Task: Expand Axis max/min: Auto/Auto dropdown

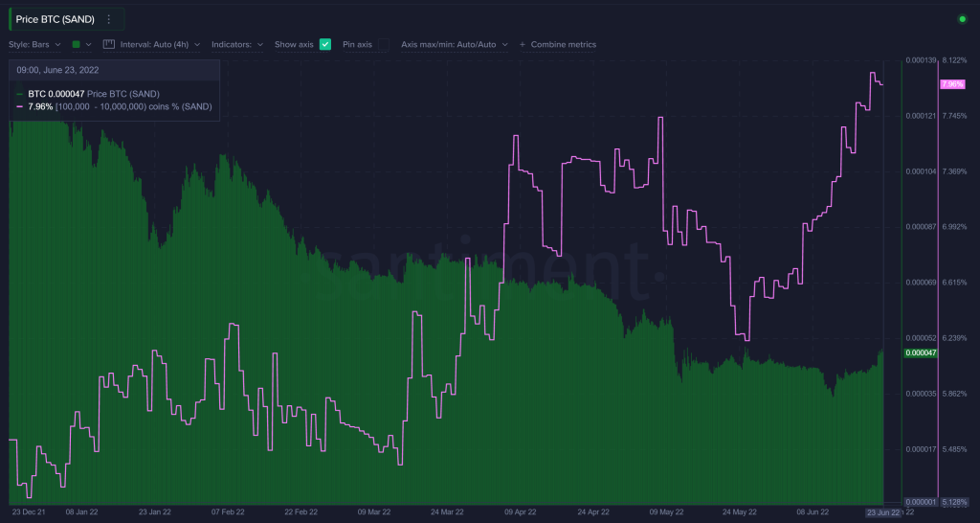Action: [x=455, y=44]
